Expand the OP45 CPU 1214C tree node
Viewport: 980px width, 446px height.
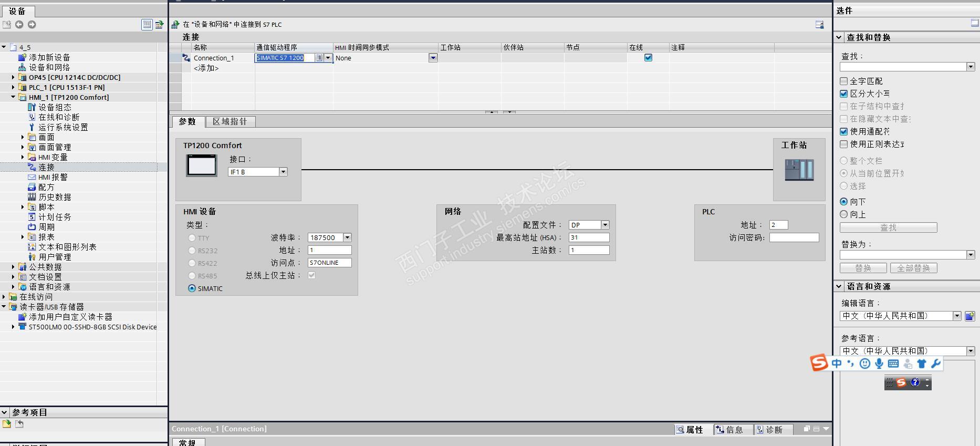click(13, 77)
